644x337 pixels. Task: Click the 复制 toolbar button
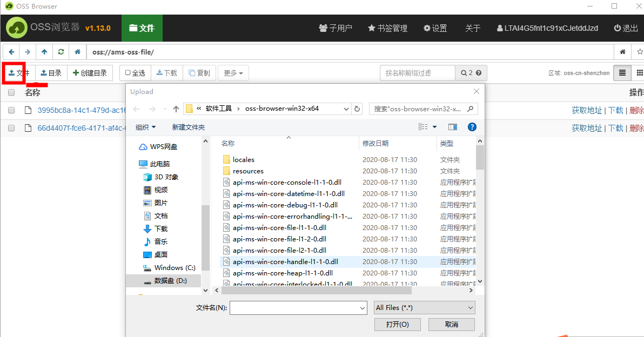pos(199,73)
